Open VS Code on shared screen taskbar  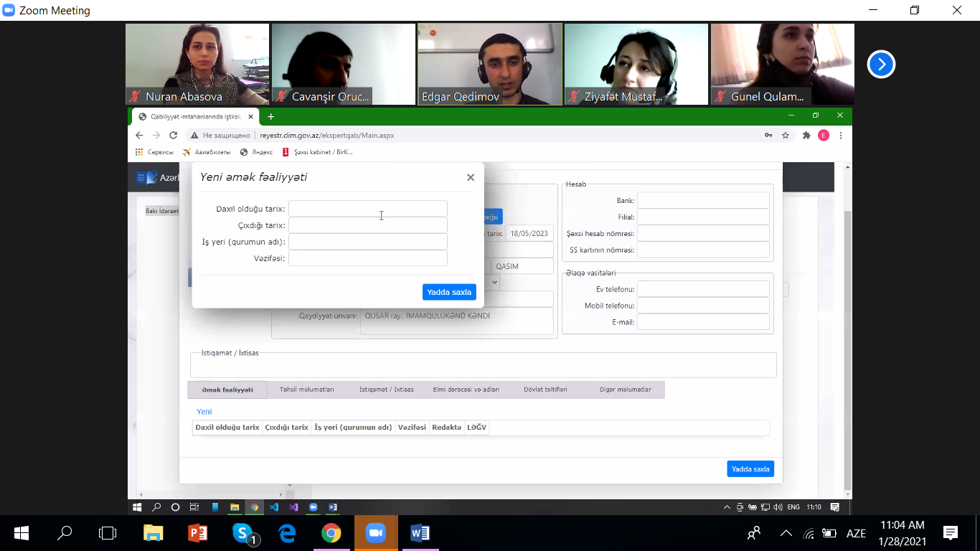pos(273,507)
